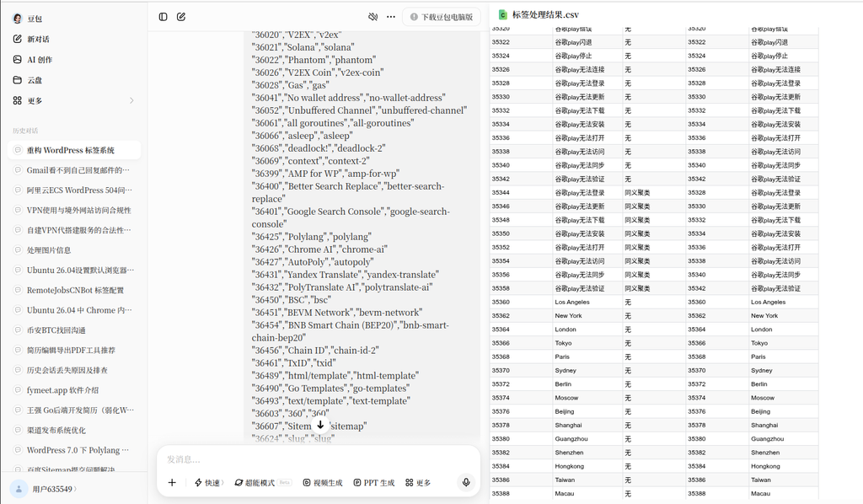Open user profile 用户635549
Screen dimensions: 863x504
pos(53,489)
